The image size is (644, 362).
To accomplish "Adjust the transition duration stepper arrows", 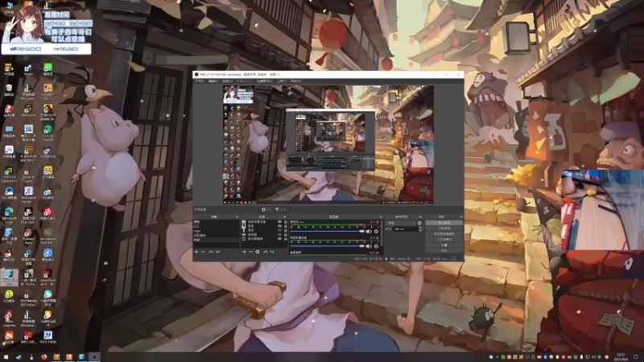I will click(x=420, y=229).
